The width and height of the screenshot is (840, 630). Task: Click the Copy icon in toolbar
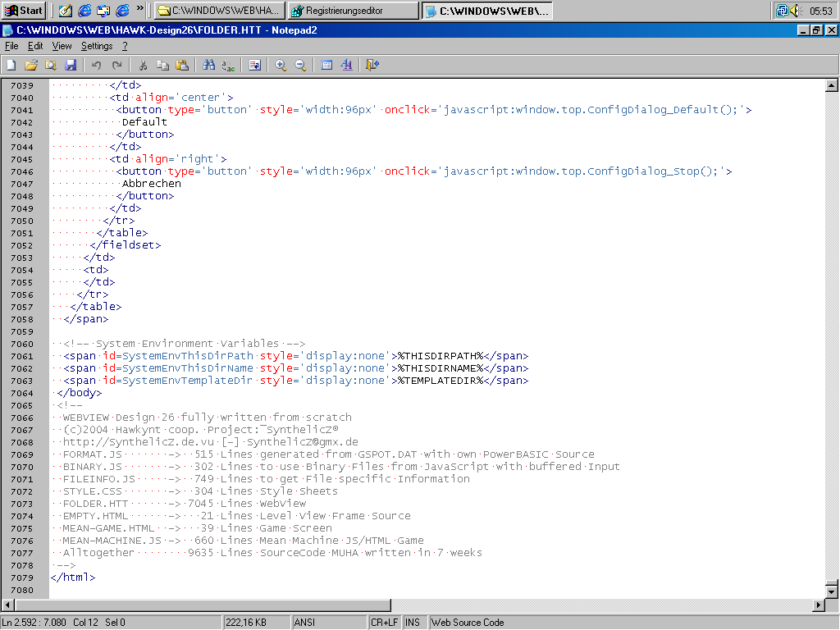coord(162,66)
